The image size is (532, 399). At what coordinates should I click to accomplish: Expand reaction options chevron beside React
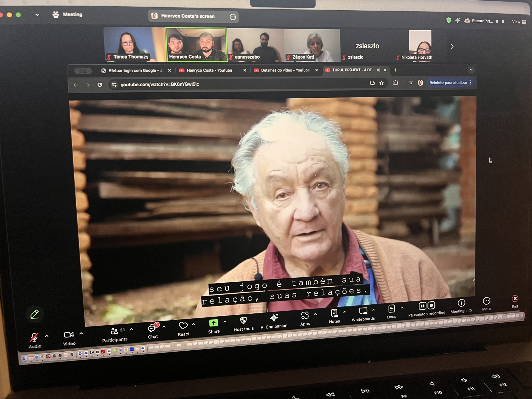point(193,324)
